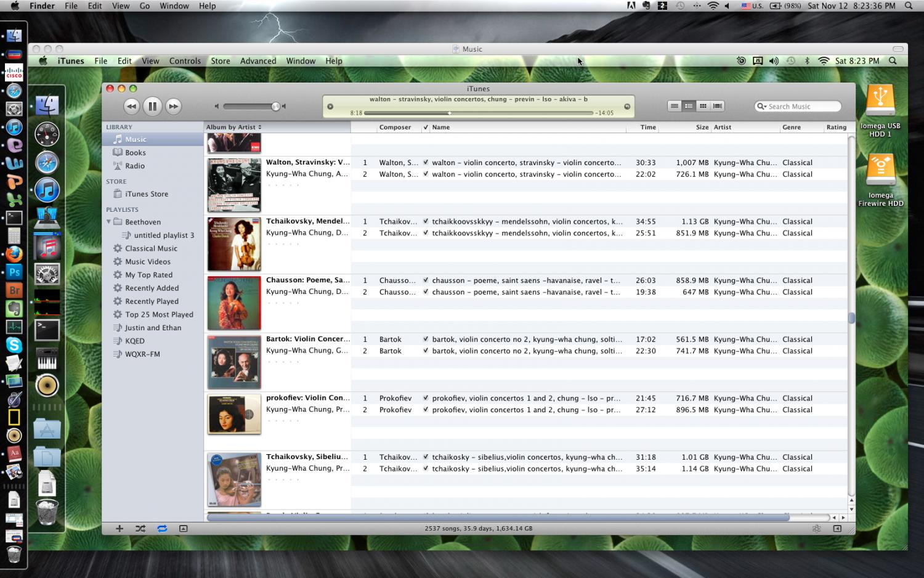
Task: Open the Finder Go menu
Action: point(145,6)
